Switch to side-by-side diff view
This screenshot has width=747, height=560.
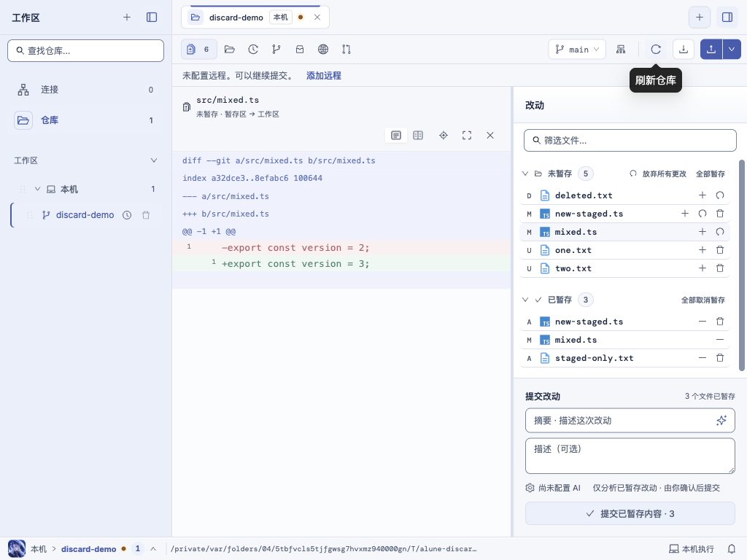(418, 135)
